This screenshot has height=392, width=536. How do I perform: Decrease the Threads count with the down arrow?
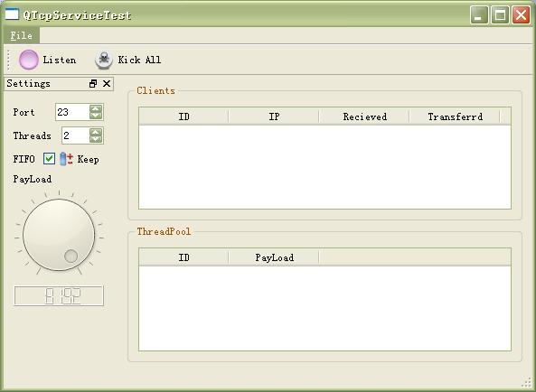pyautogui.click(x=96, y=139)
